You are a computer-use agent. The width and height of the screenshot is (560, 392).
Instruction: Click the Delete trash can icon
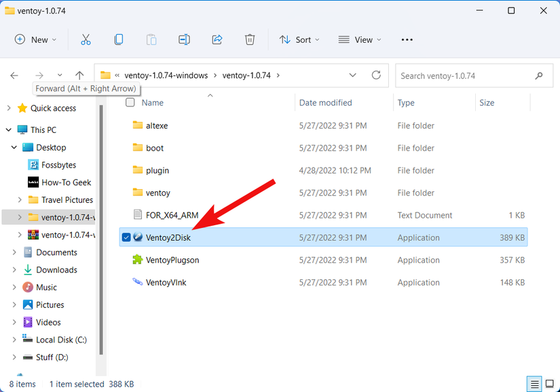click(250, 39)
